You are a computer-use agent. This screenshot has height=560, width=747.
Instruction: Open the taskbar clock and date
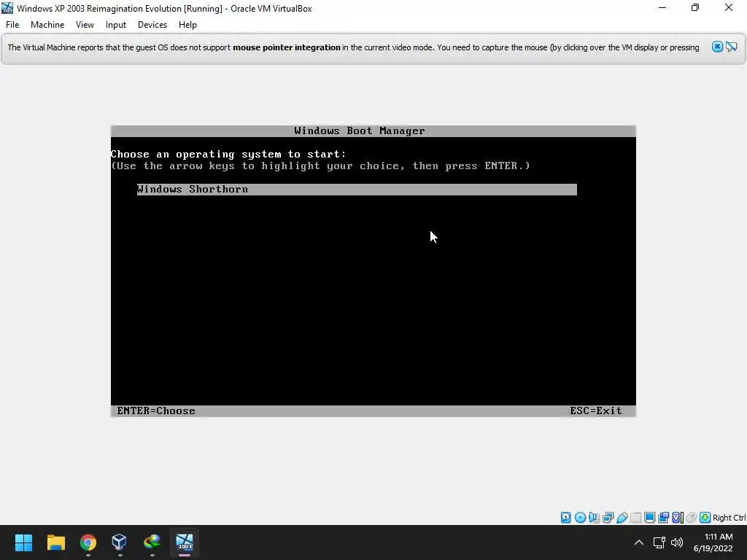713,542
